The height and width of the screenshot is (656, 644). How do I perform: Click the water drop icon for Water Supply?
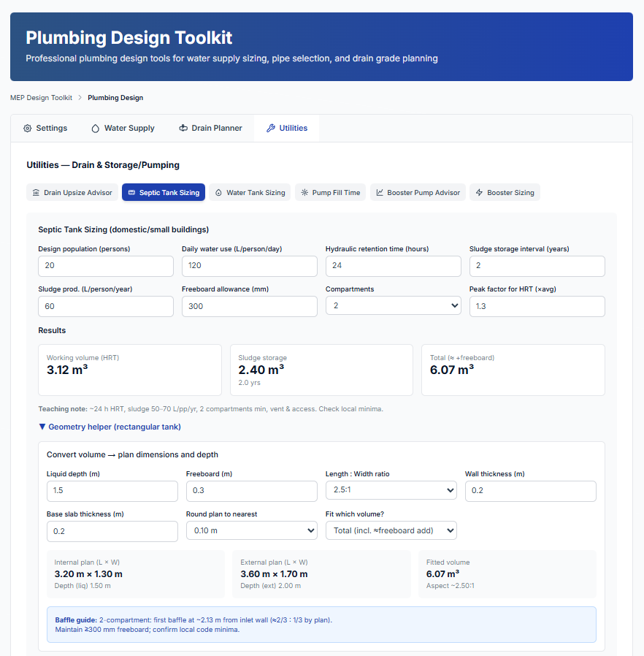pyautogui.click(x=95, y=129)
